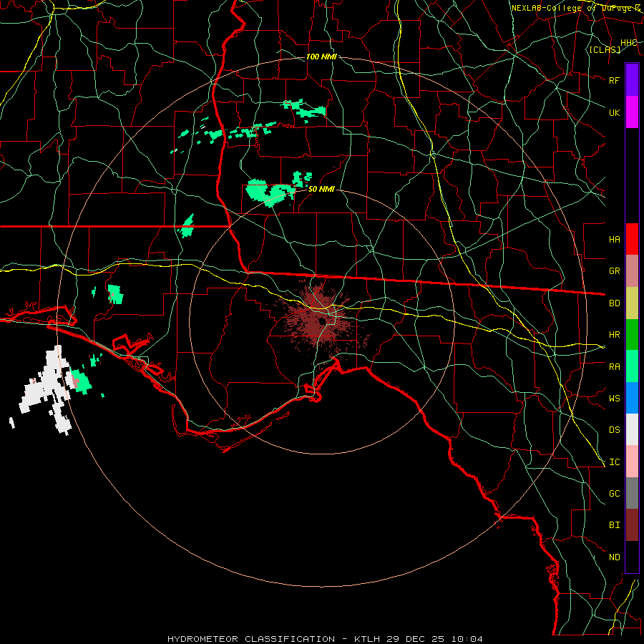644x644 pixels.
Task: Click the 100 NMI range ring label
Action: click(321, 57)
